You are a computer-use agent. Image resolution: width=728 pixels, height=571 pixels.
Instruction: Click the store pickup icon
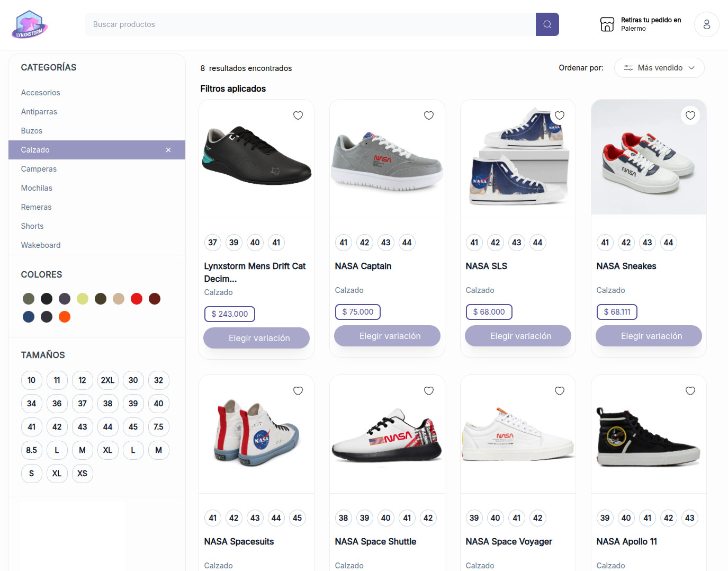(607, 24)
